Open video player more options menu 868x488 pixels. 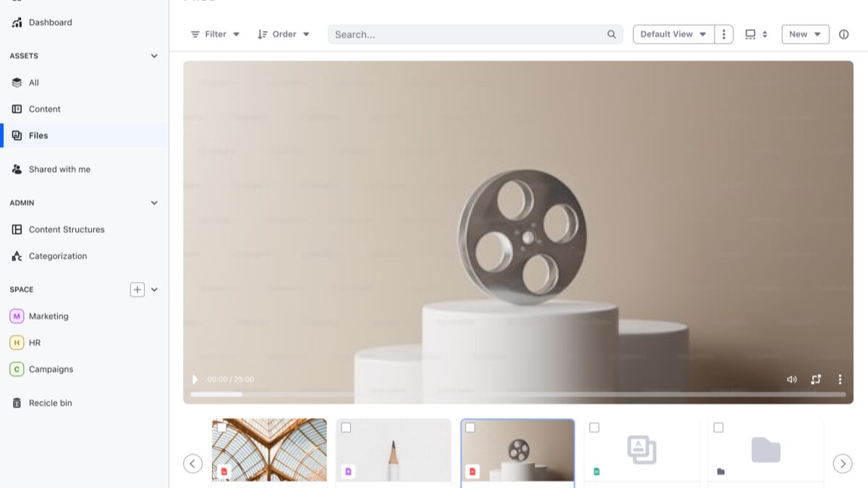(x=840, y=380)
